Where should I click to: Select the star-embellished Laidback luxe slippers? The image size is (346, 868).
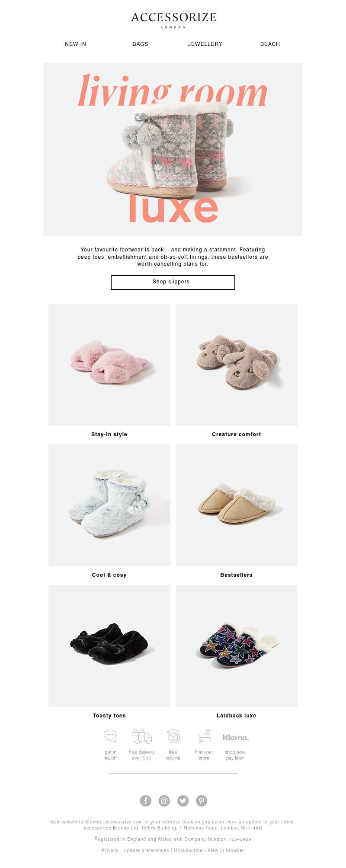pos(237,646)
